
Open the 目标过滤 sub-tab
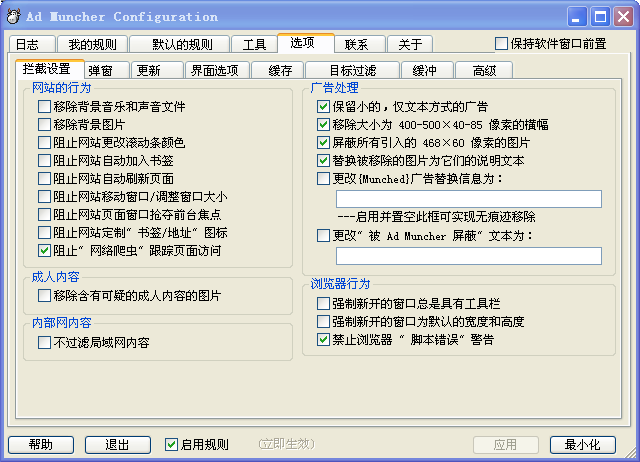(353, 70)
